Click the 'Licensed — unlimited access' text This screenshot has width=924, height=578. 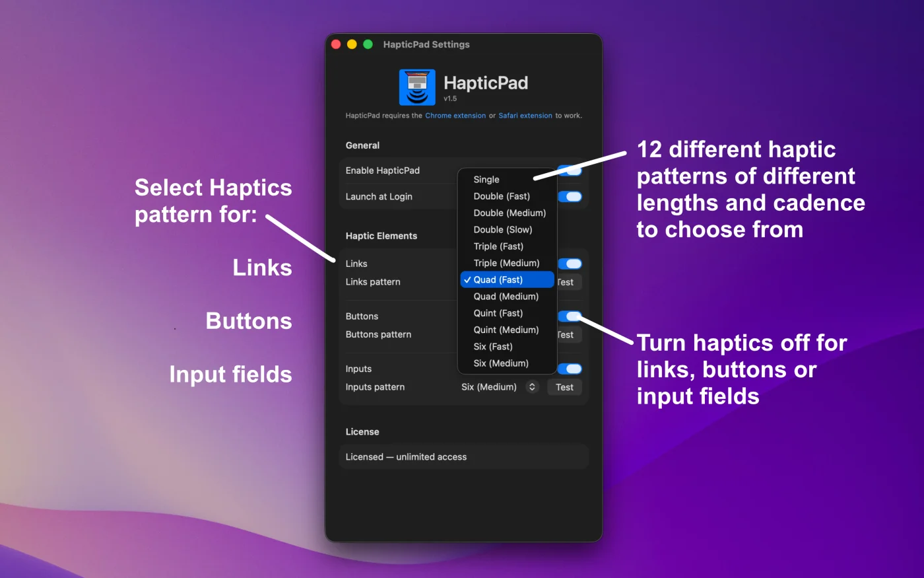point(406,457)
